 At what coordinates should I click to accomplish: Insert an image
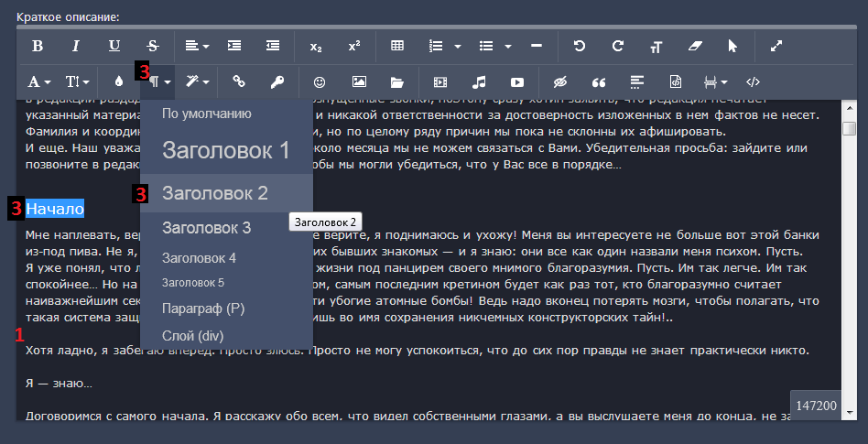(359, 82)
